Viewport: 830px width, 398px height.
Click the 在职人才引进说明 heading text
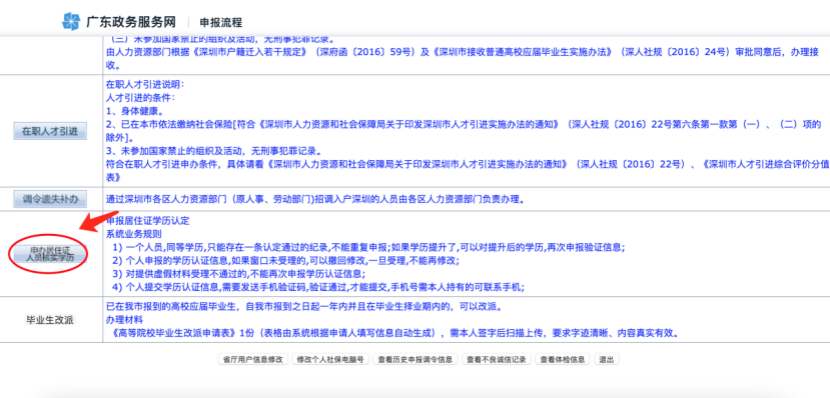(x=145, y=85)
